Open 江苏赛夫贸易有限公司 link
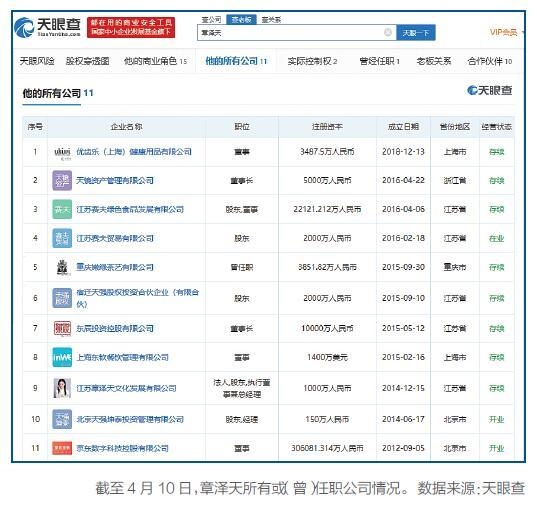Screen dimensions: 537x514 (x=115, y=238)
